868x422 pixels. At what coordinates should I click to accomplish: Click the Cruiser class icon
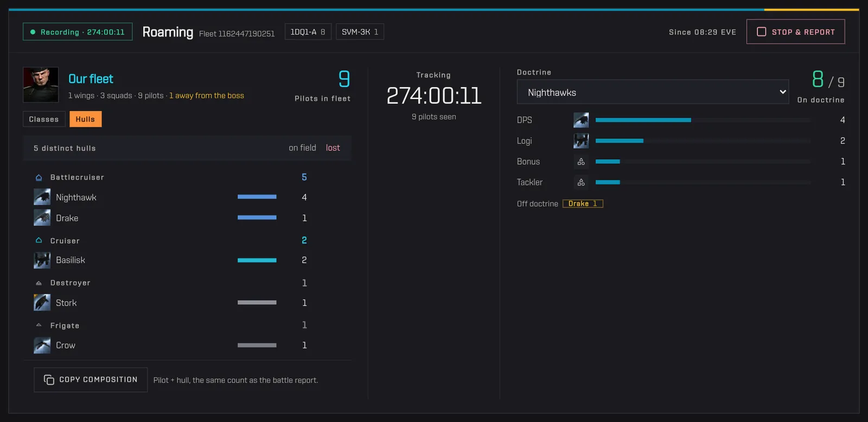click(39, 240)
